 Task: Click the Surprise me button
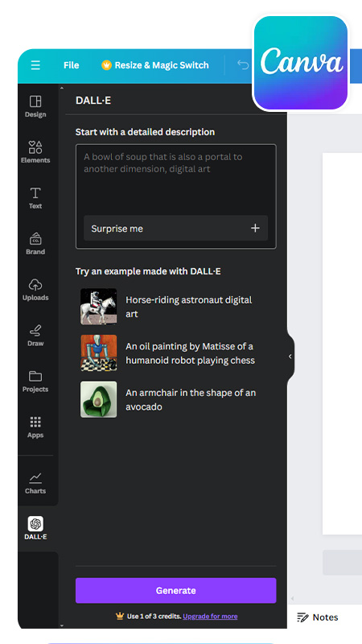pos(175,228)
